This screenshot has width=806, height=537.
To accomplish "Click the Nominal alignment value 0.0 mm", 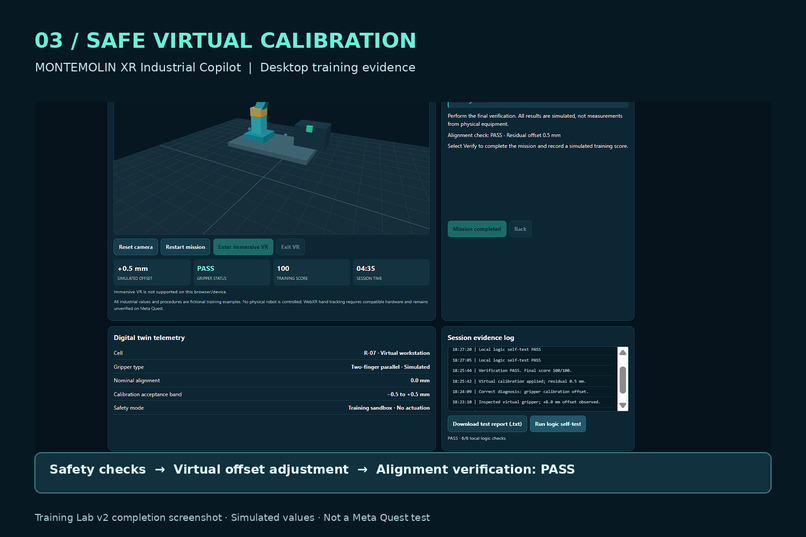I will click(x=420, y=381).
